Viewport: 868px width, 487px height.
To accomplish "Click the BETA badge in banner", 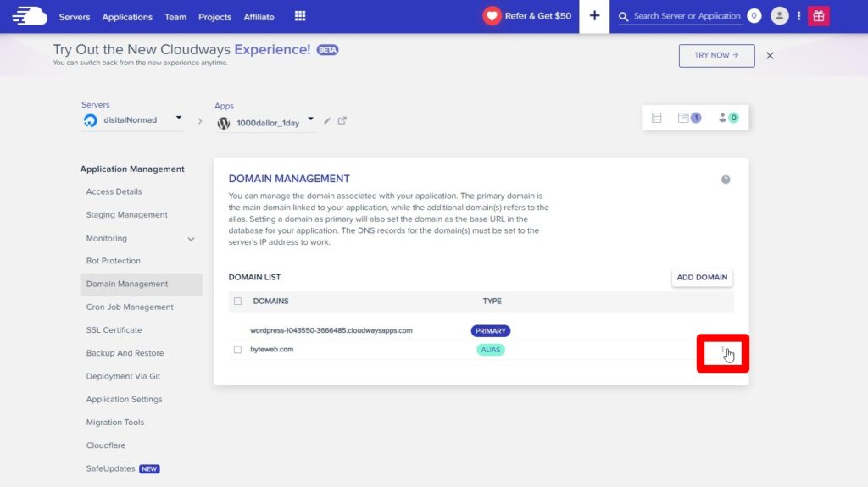I will click(327, 50).
